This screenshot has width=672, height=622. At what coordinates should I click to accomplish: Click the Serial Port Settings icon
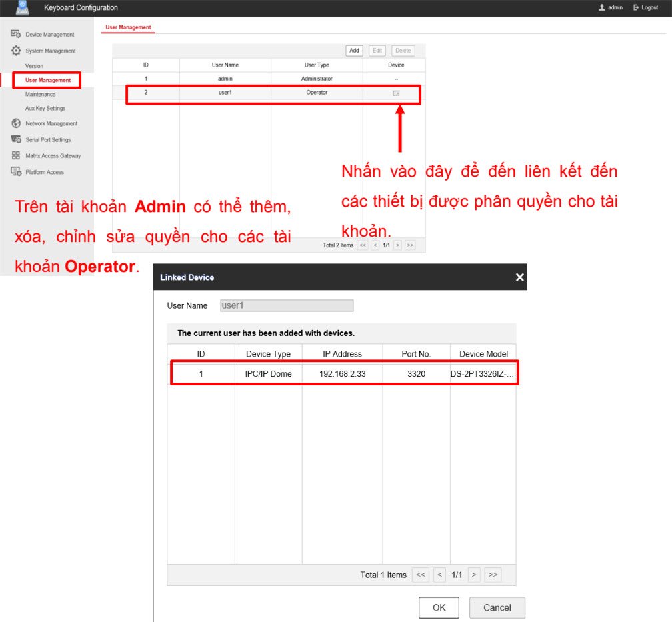pos(15,139)
